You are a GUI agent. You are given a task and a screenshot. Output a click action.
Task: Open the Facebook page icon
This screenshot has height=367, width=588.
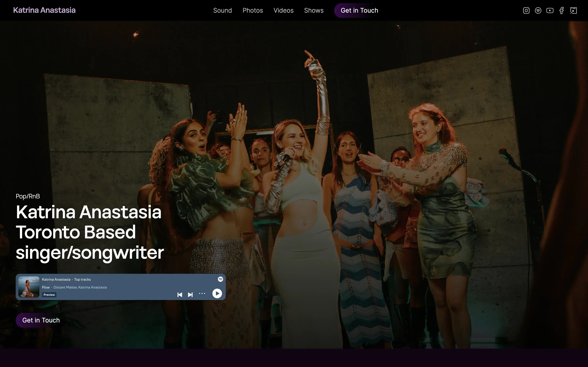point(562,10)
